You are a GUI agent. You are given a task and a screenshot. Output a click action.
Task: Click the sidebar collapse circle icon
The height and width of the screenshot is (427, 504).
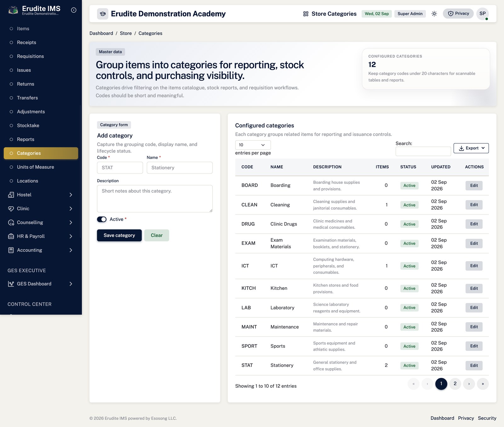click(x=74, y=10)
